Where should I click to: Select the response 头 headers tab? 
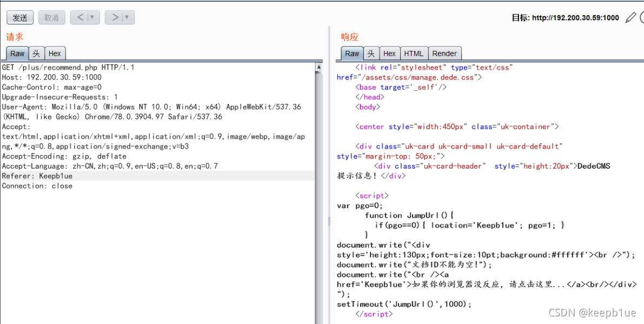pos(371,54)
